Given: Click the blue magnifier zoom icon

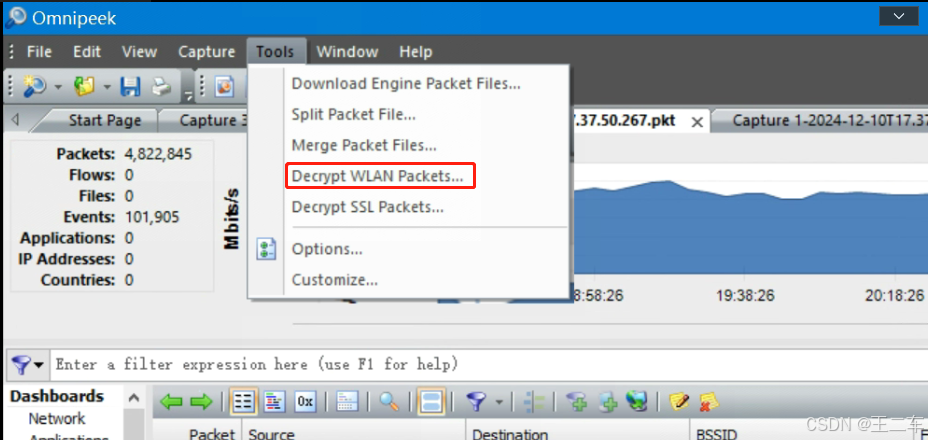Looking at the screenshot, I should pos(389,402).
